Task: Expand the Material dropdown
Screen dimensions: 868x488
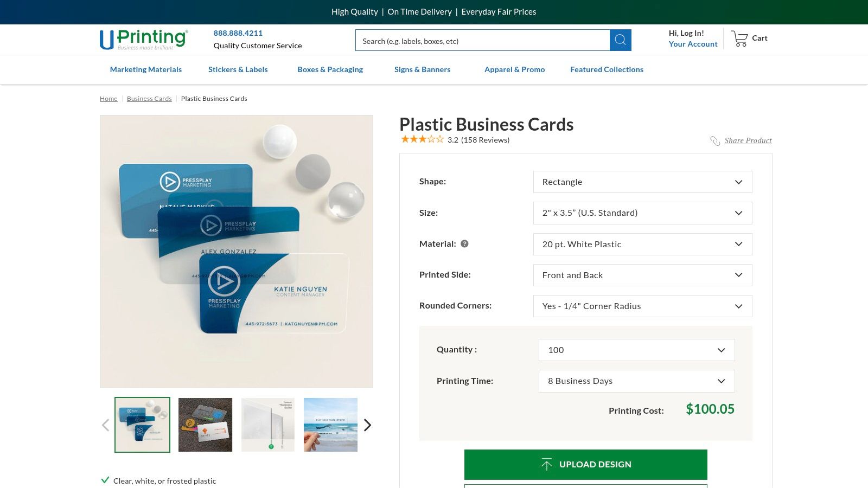Action: click(642, 245)
